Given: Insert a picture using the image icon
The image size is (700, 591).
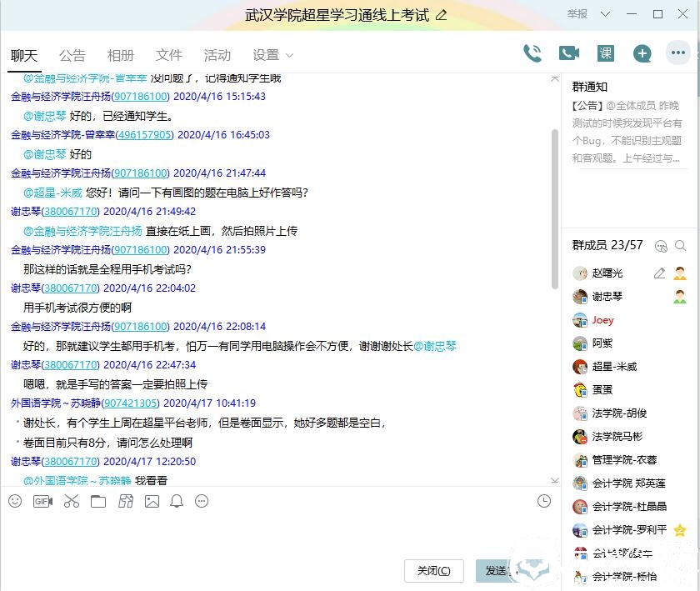Looking at the screenshot, I should (152, 501).
